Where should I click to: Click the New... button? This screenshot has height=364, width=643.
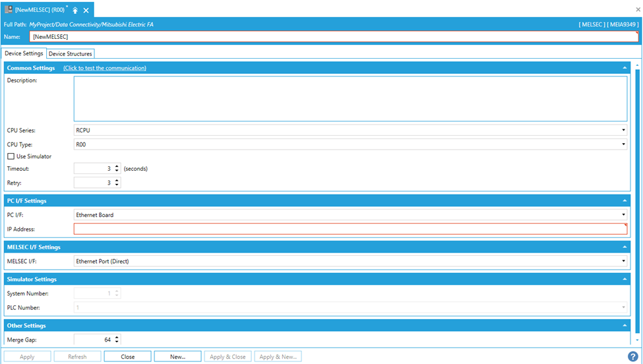(177, 357)
